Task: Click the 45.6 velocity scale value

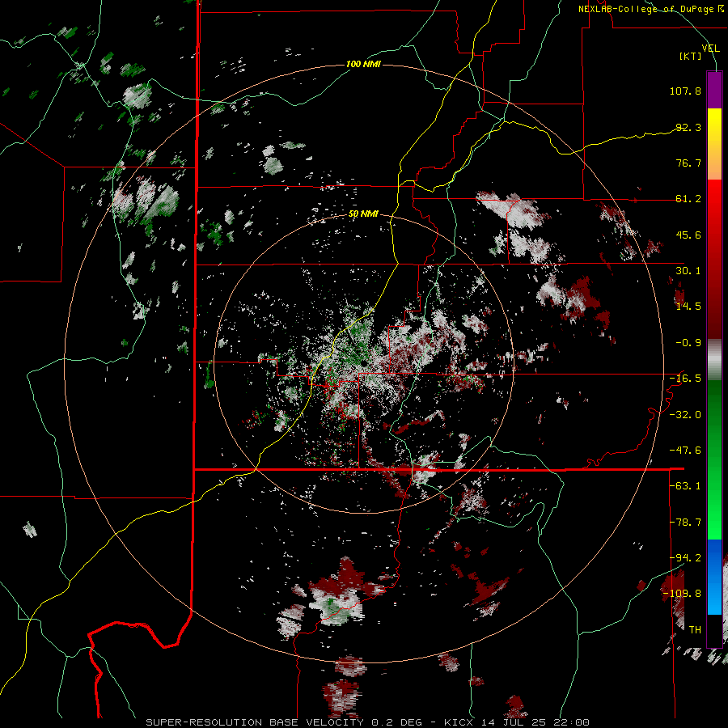Action: click(x=688, y=235)
